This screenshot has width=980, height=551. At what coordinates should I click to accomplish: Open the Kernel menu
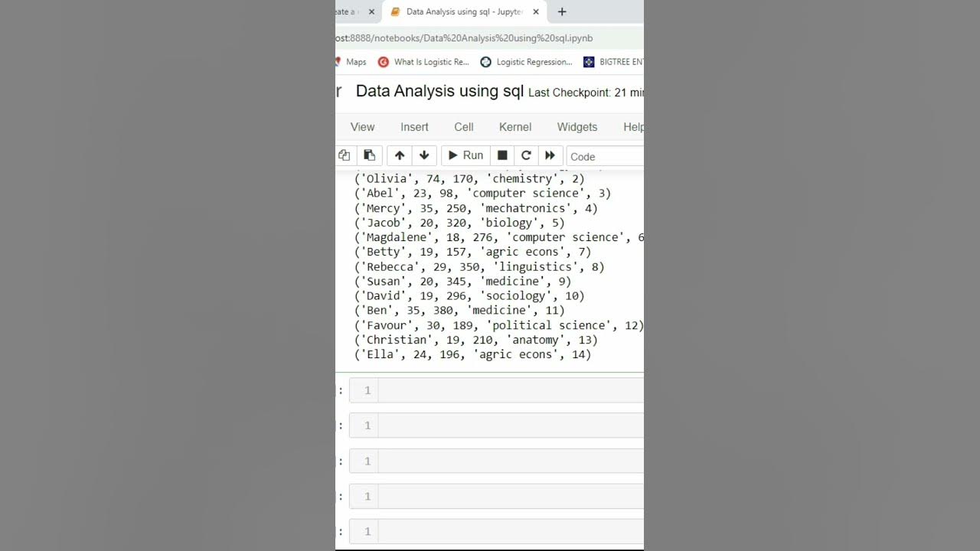pyautogui.click(x=515, y=127)
